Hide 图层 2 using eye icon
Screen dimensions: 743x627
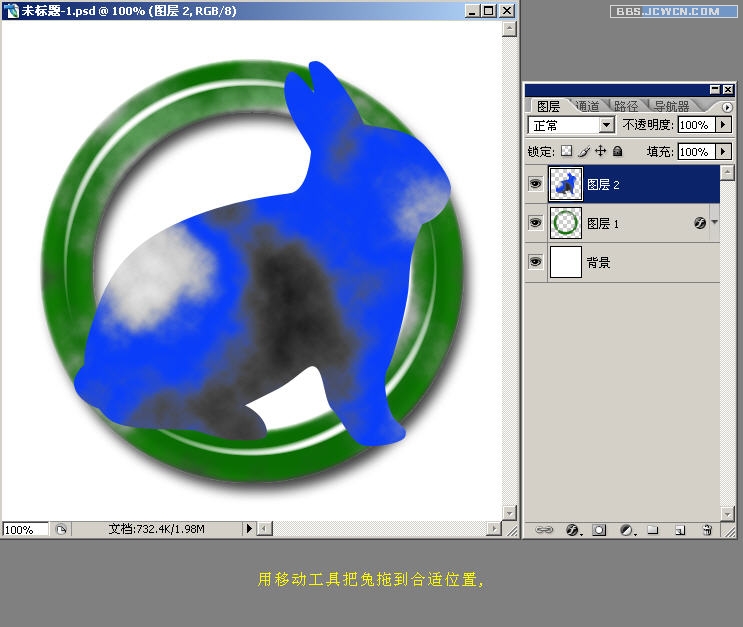(x=535, y=183)
